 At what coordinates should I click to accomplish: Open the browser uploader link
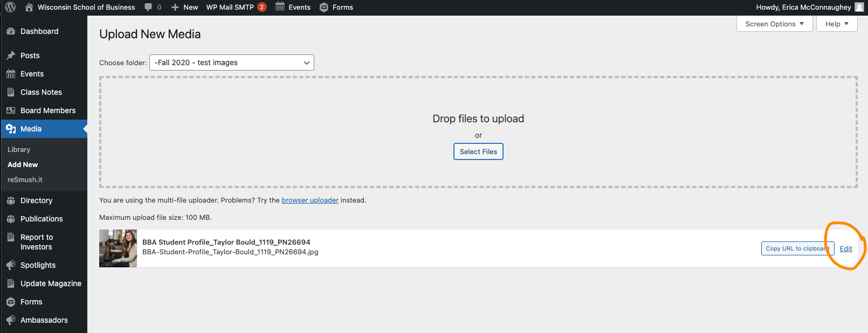click(310, 200)
